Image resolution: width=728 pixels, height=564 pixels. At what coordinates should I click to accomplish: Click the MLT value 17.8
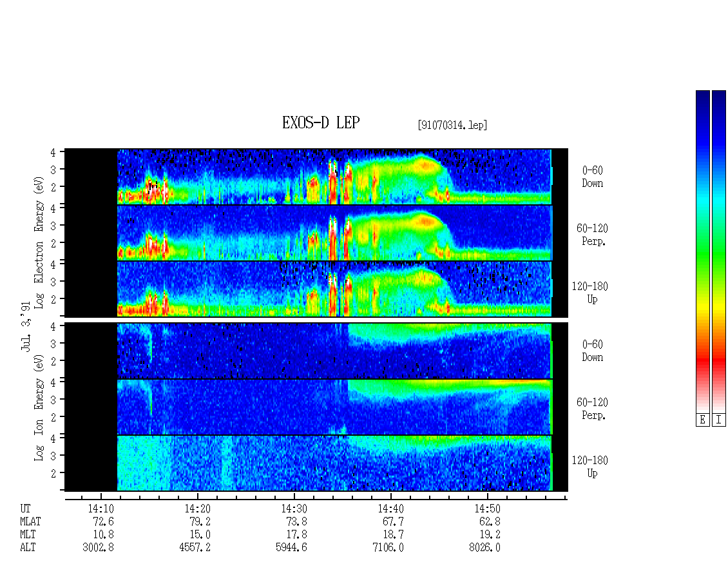(x=296, y=535)
